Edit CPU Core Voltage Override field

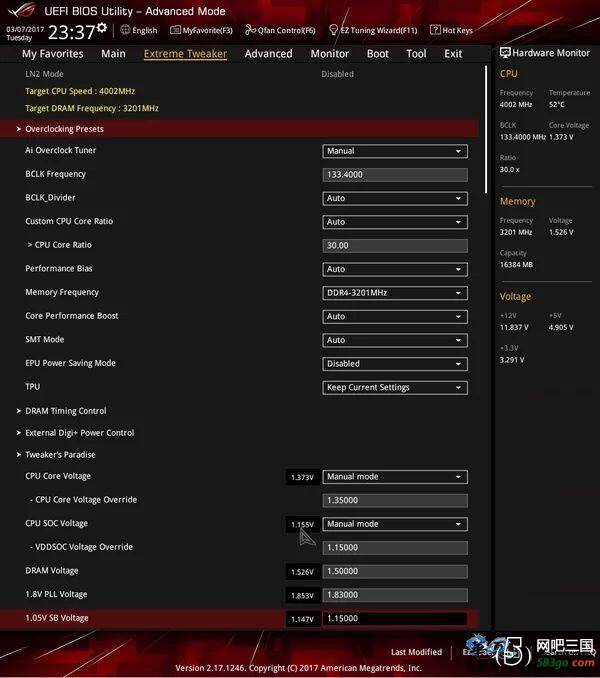click(x=395, y=500)
